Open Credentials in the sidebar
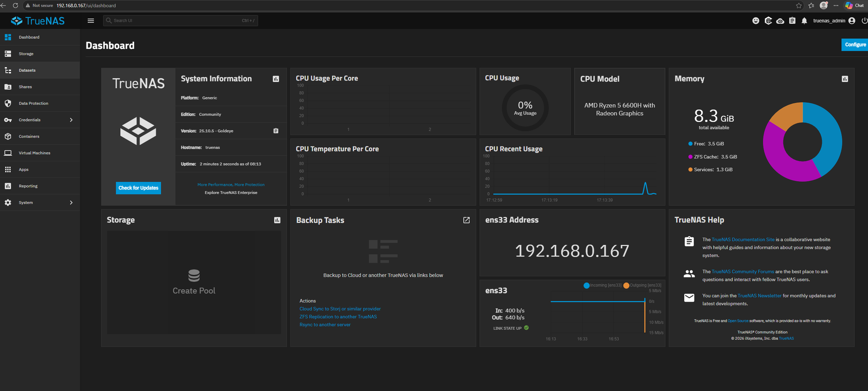This screenshot has height=391, width=868. coord(40,120)
